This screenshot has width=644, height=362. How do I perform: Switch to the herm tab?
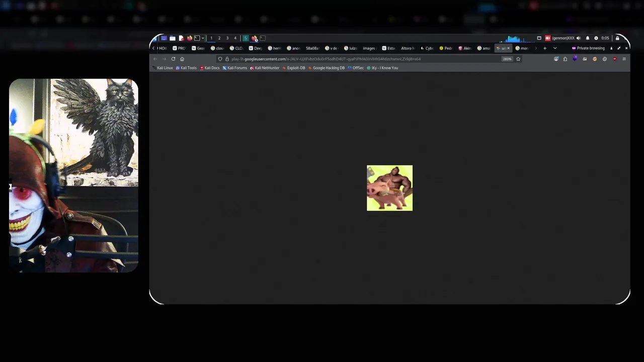(275, 48)
